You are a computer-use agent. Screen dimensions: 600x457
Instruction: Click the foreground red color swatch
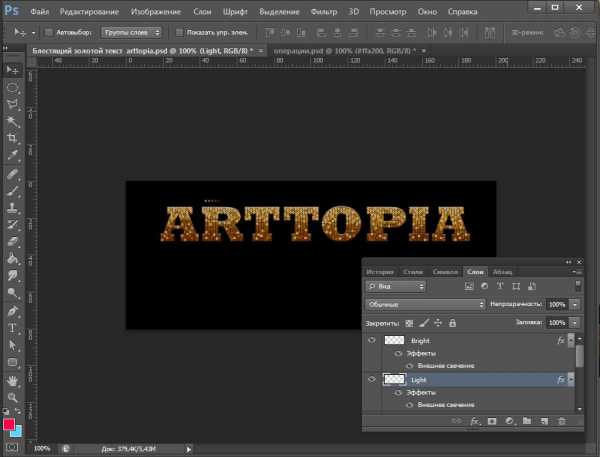coord(9,424)
